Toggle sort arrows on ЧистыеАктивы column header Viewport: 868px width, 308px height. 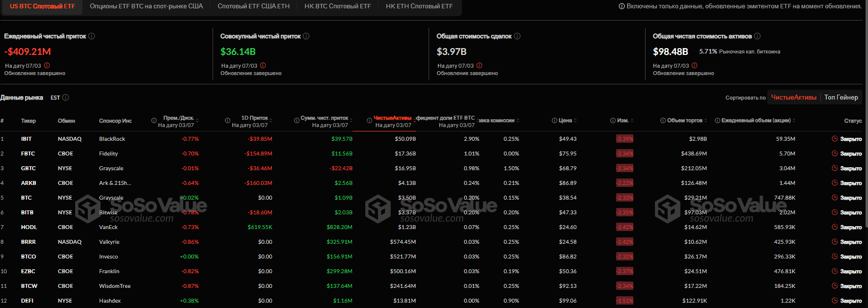[414, 120]
